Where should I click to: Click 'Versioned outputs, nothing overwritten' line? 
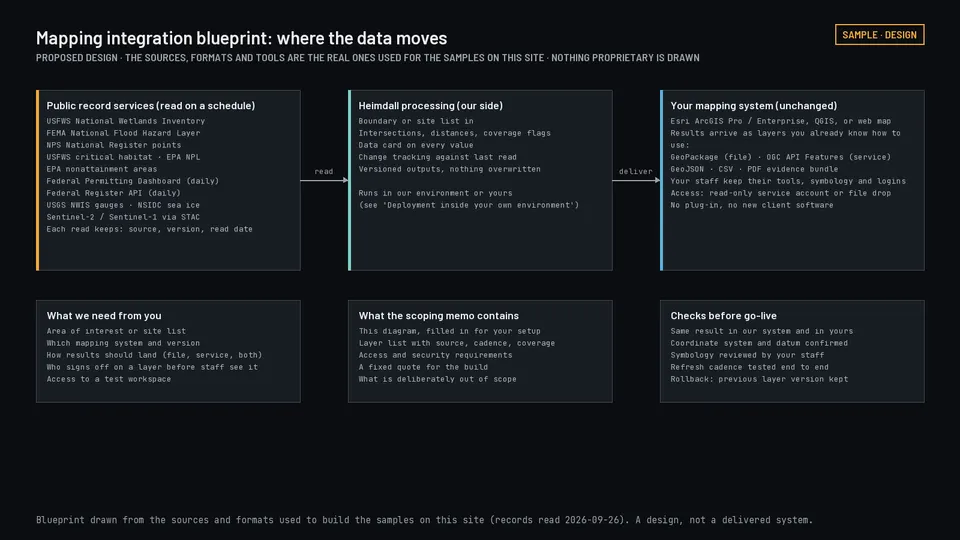pyautogui.click(x=449, y=169)
